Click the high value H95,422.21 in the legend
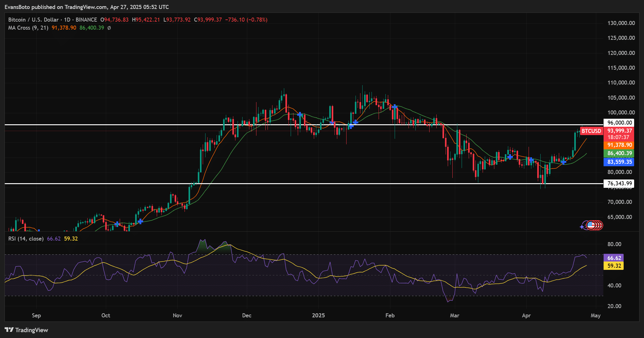This screenshot has height=338, width=644. click(x=146, y=20)
